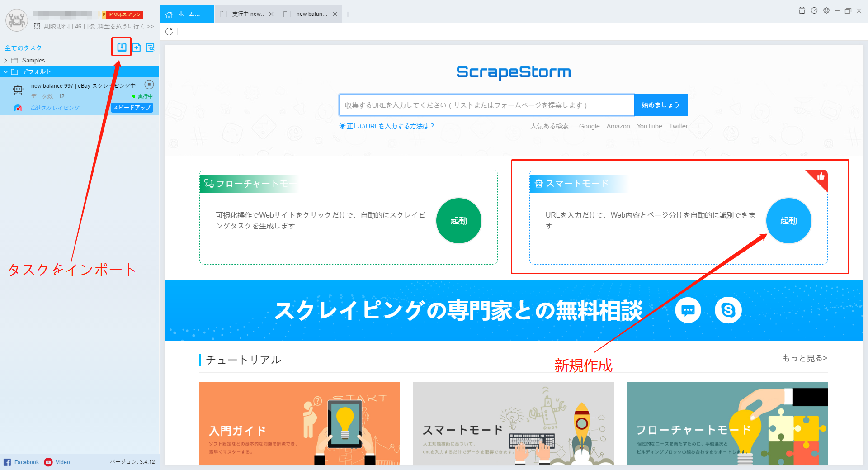Open the 入門ガイド tutorial thumbnail

pos(299,423)
